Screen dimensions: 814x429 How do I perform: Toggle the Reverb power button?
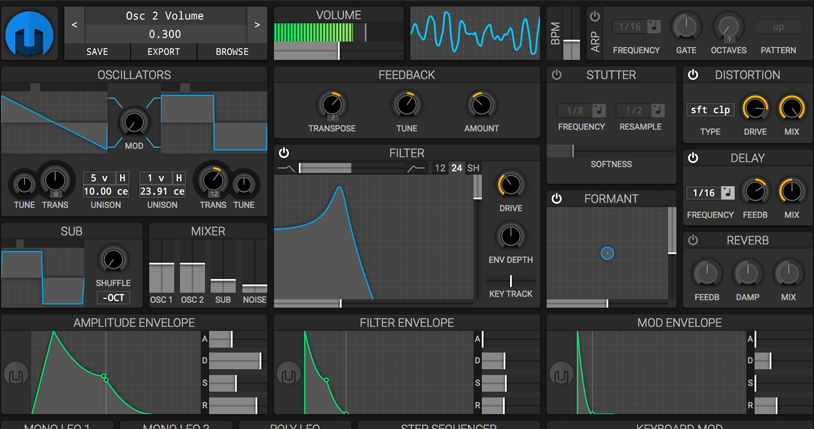point(693,241)
